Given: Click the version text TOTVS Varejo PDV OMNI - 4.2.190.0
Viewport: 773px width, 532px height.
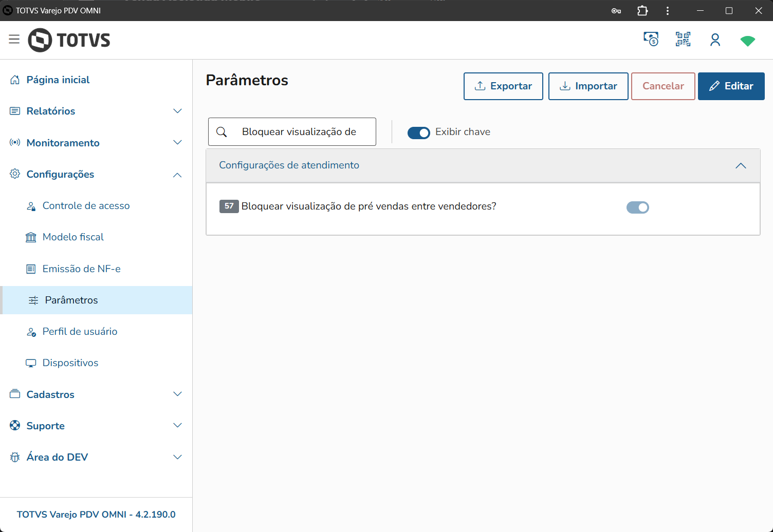Looking at the screenshot, I should pos(96,515).
